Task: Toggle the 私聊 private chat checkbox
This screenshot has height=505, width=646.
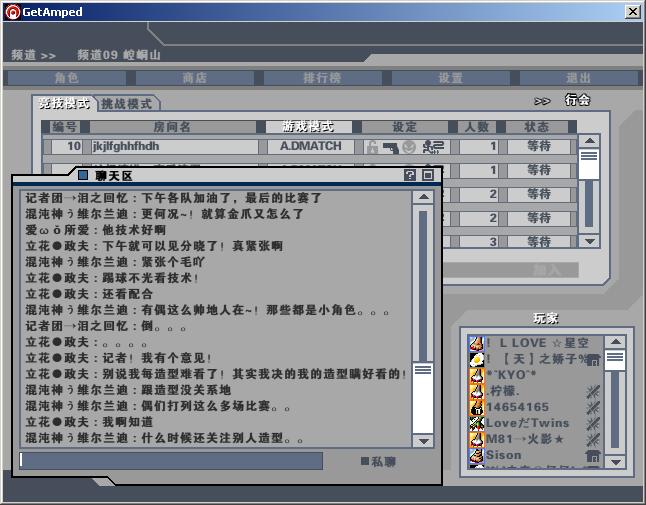Action: click(x=366, y=461)
